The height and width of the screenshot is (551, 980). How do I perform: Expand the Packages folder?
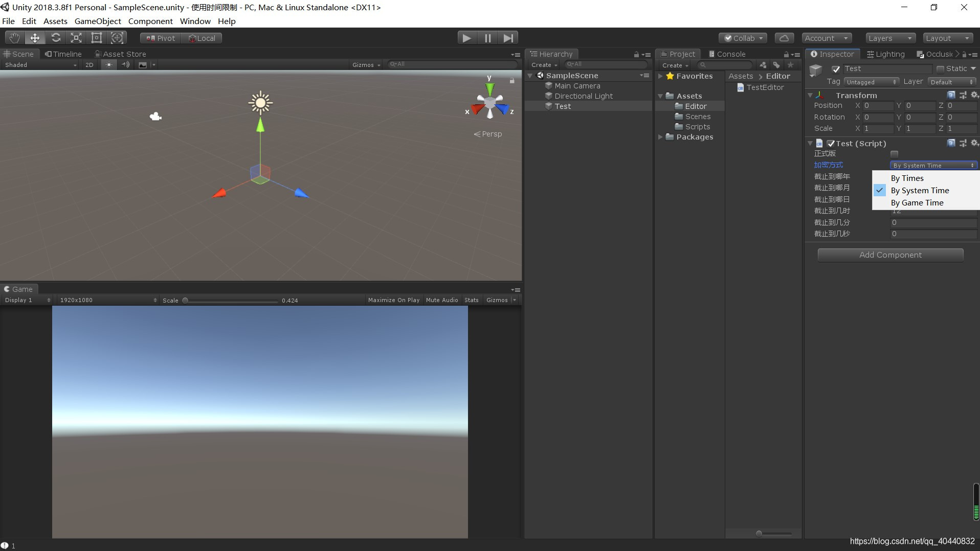coord(660,137)
